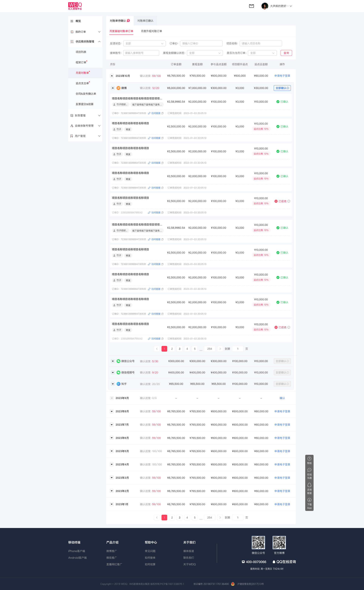Expand the 微信公众号 platform row
The height and width of the screenshot is (590, 364).
[113, 361]
